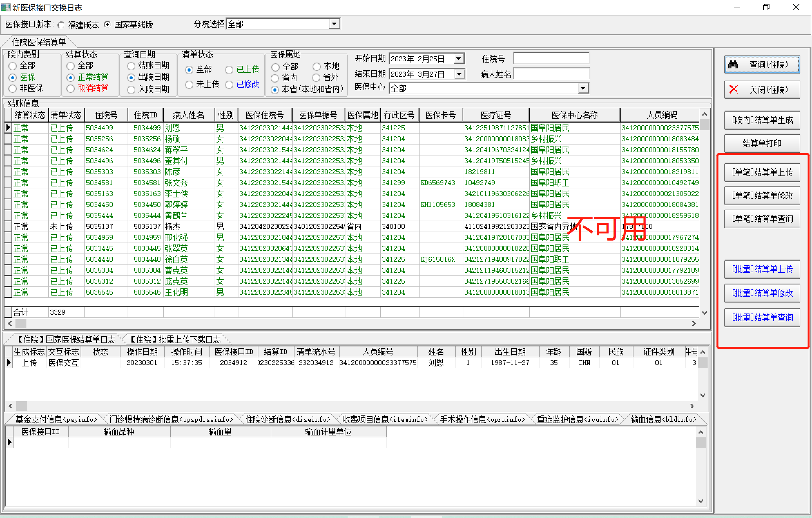Viewport: 812px width, 518px height.
Task: Click the 结算单打印 button
Action: click(762, 143)
